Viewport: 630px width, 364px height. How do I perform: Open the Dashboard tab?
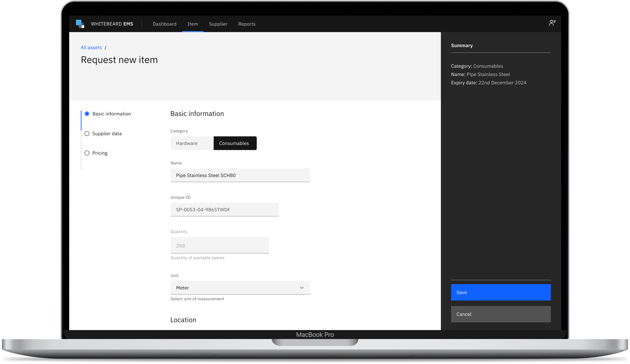click(164, 24)
